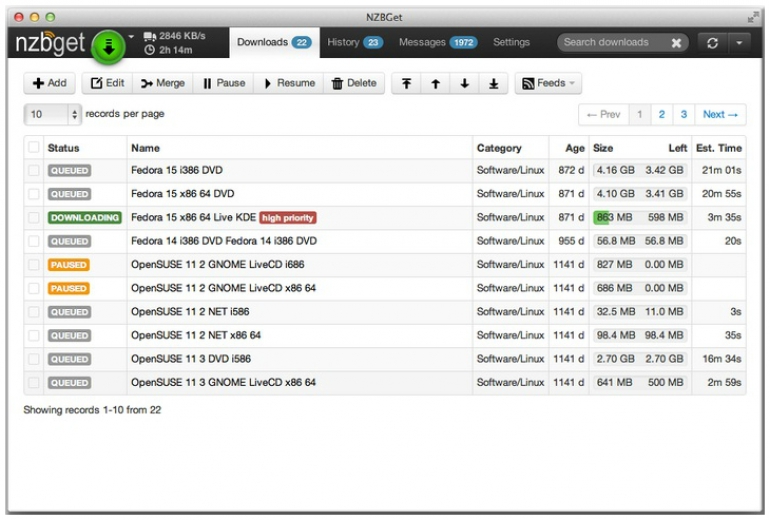Open the records per page selector
This screenshot has height=520, width=770.
tap(53, 114)
